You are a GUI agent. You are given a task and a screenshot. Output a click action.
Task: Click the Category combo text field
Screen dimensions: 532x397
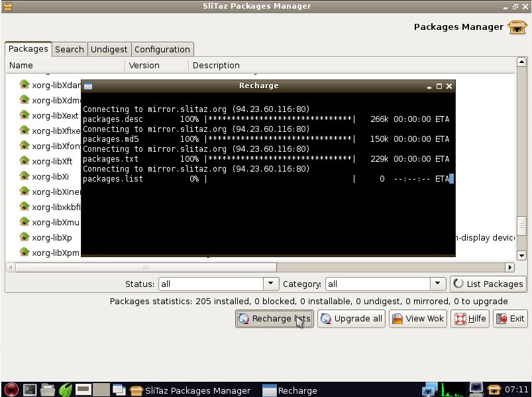click(378, 284)
